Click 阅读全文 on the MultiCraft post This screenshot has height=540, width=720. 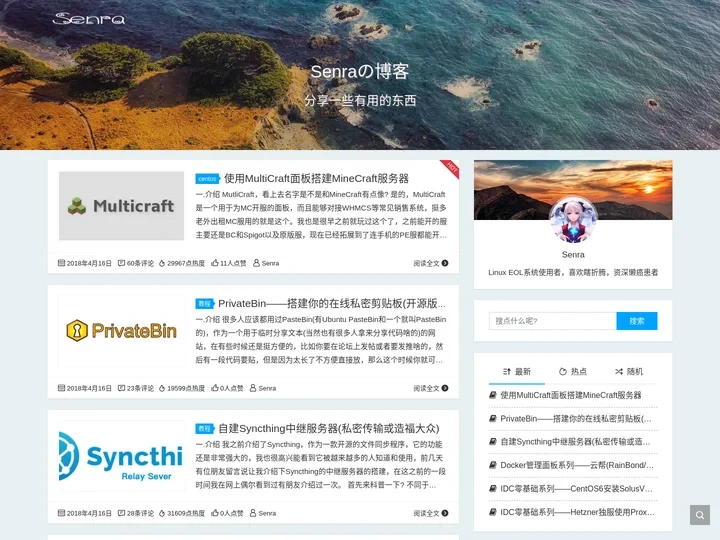pos(426,263)
